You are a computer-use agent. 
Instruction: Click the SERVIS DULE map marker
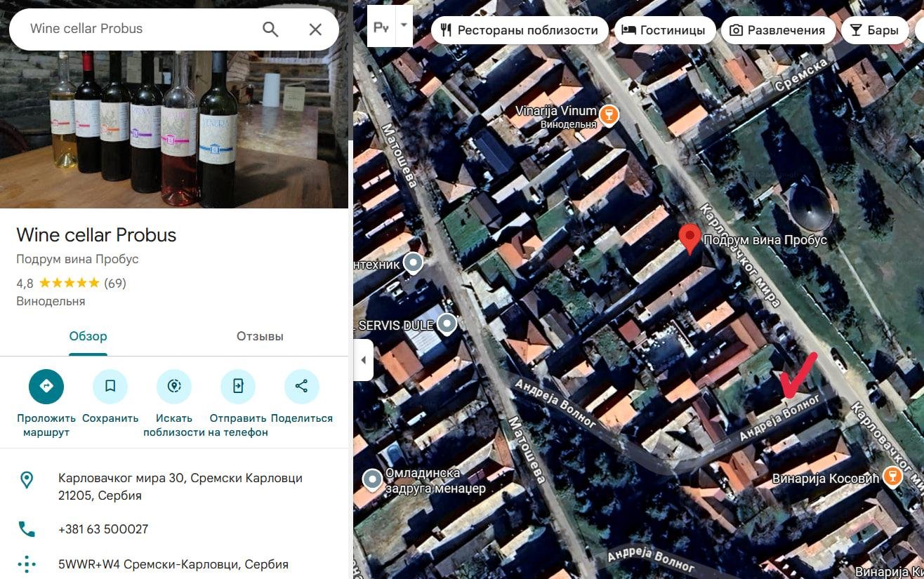447,324
